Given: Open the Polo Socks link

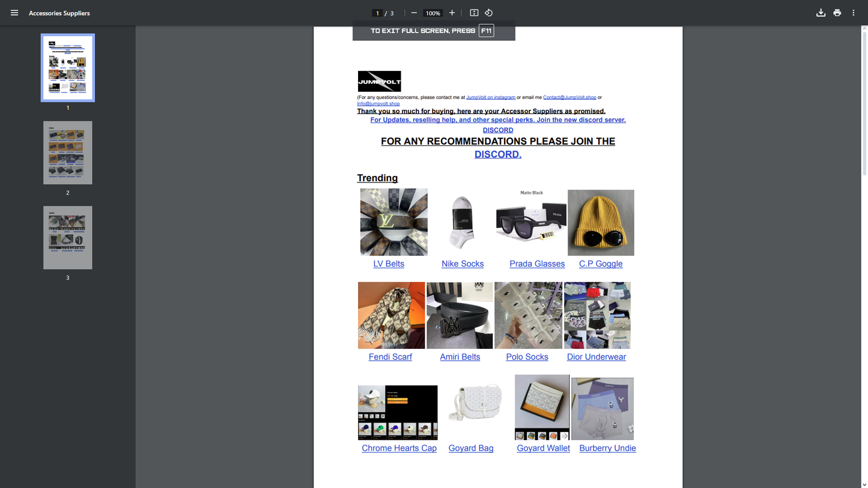Looking at the screenshot, I should click(x=527, y=357).
